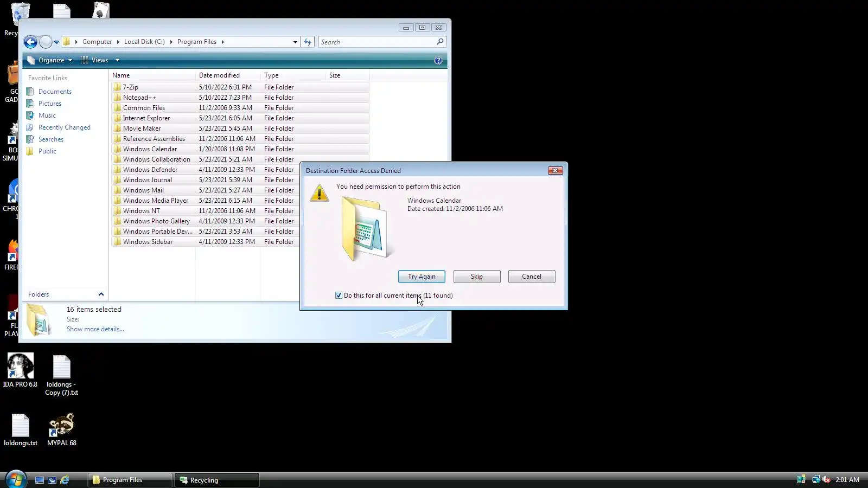Select Program Files in the breadcrumb
This screenshot has height=488, width=868.
pos(197,42)
